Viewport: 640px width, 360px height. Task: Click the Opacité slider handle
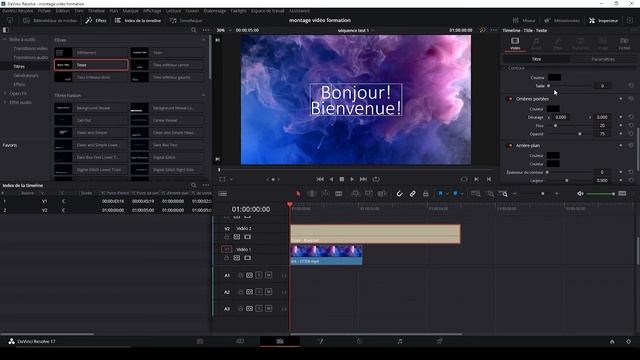tap(580, 134)
